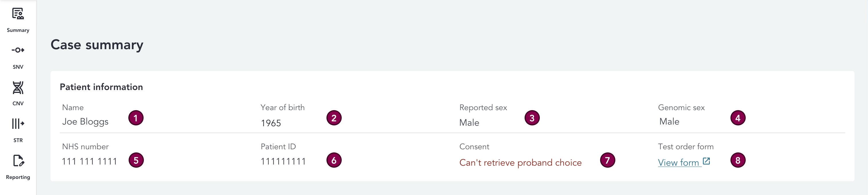Select the SNV variant icon
The height and width of the screenshot is (195, 868).
point(18,50)
